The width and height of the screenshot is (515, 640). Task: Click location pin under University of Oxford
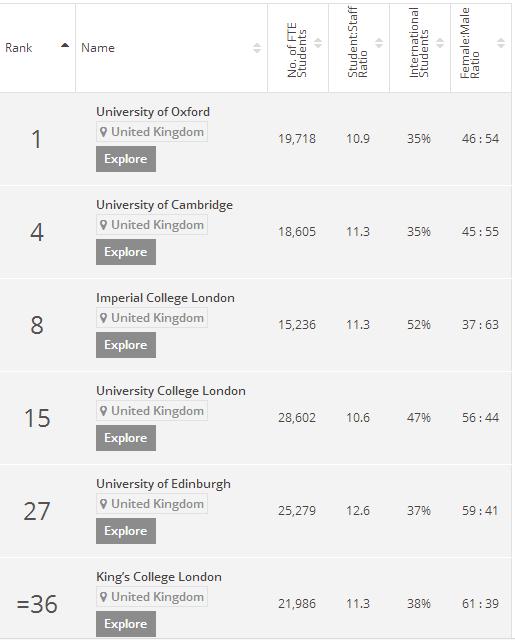click(x=104, y=132)
